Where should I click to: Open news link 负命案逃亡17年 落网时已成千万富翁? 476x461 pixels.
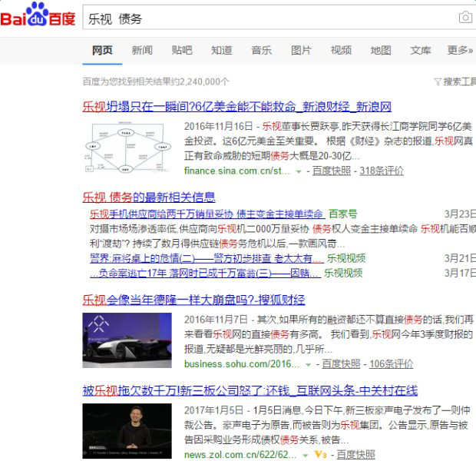(205, 274)
